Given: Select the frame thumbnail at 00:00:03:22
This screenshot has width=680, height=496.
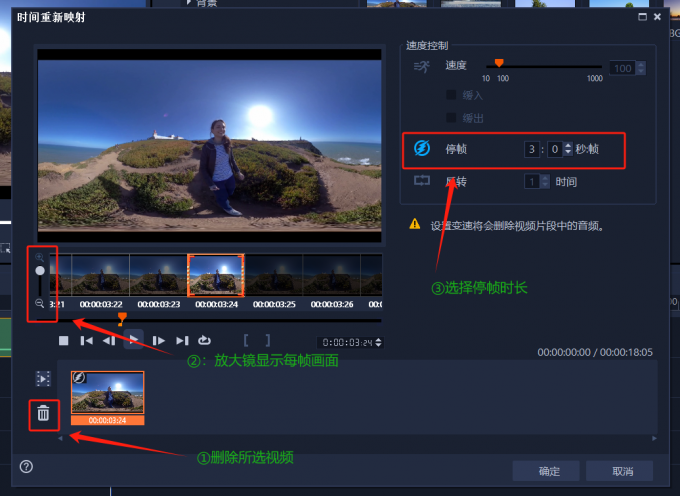Looking at the screenshot, I should coord(101,274).
